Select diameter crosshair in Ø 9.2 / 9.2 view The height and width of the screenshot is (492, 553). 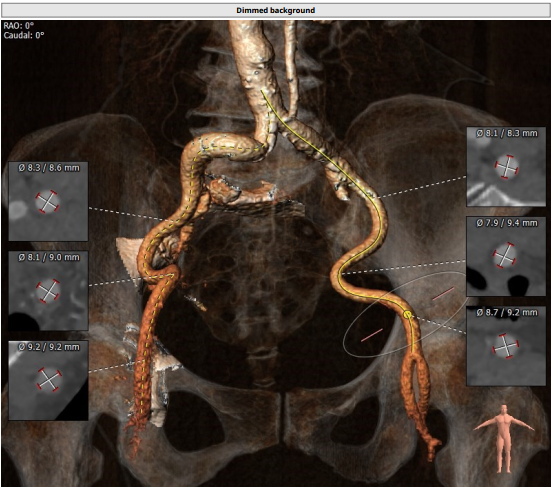click(x=49, y=379)
